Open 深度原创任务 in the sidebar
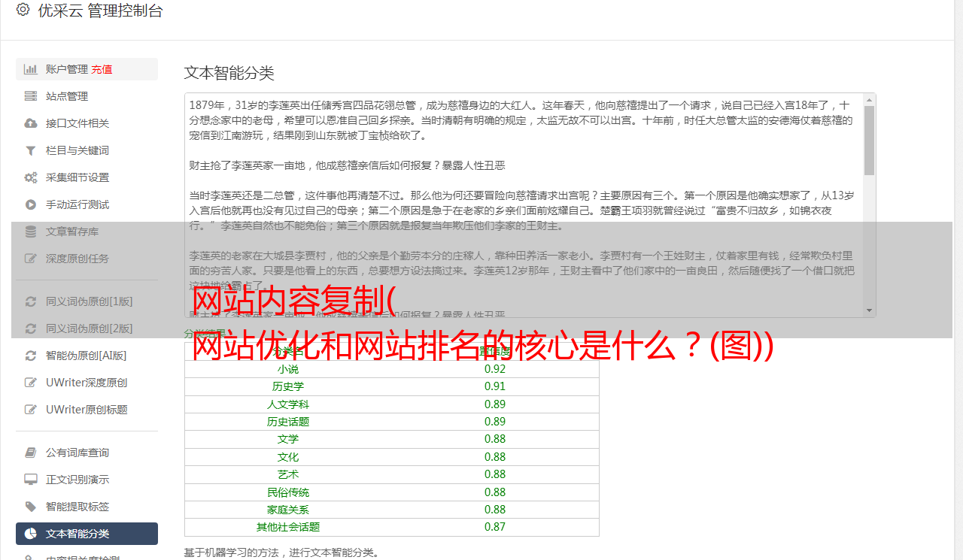Screen dimensions: 963x560 point(87,259)
